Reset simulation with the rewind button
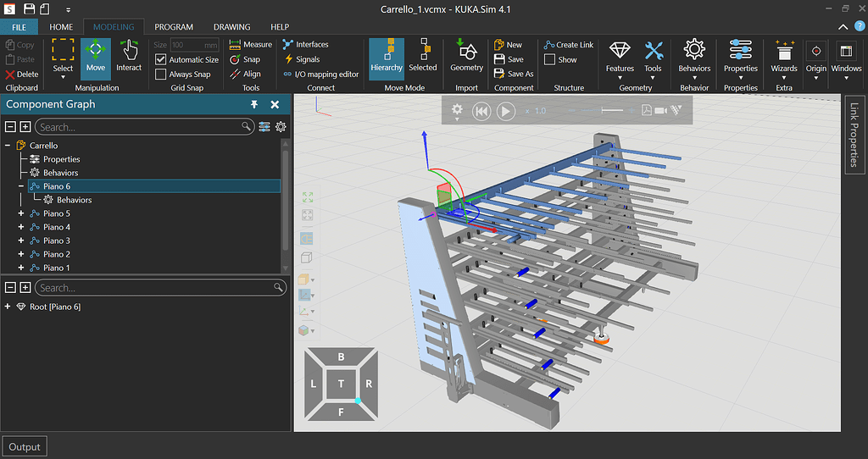The image size is (868, 459). tap(481, 111)
